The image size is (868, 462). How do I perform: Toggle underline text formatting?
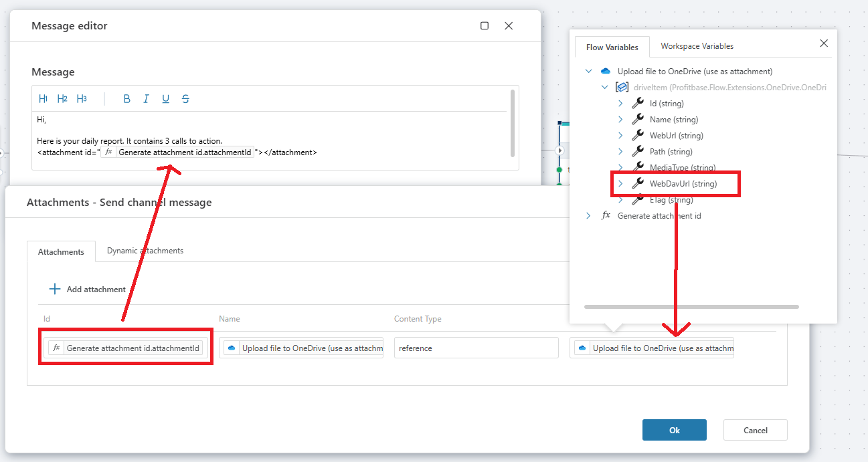click(x=165, y=99)
